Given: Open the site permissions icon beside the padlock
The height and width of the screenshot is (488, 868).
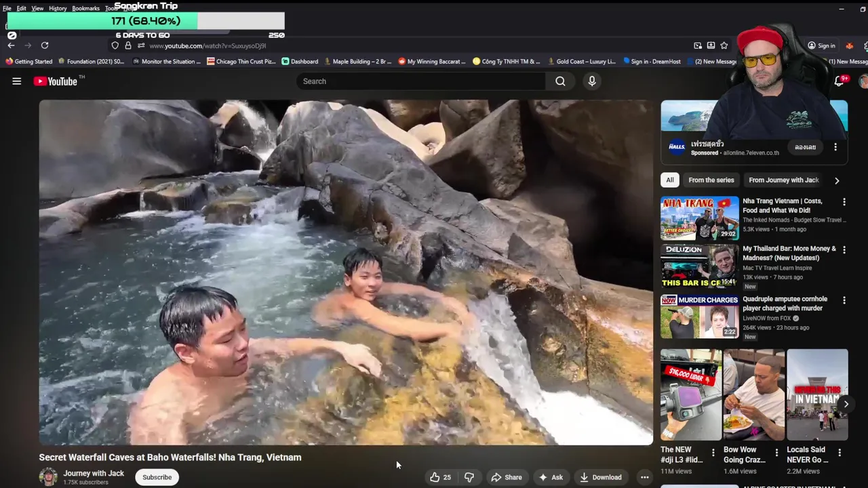Looking at the screenshot, I should 140,45.
